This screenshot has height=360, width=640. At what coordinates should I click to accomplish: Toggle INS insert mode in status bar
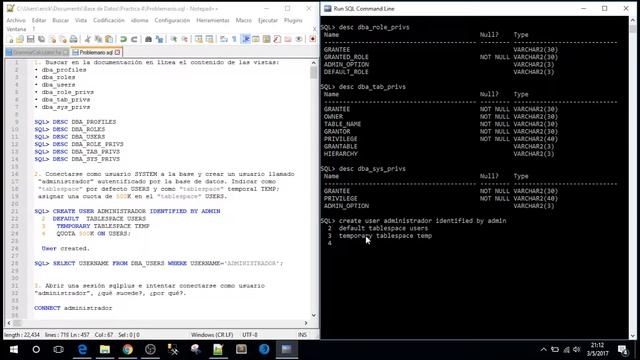coord(302,335)
